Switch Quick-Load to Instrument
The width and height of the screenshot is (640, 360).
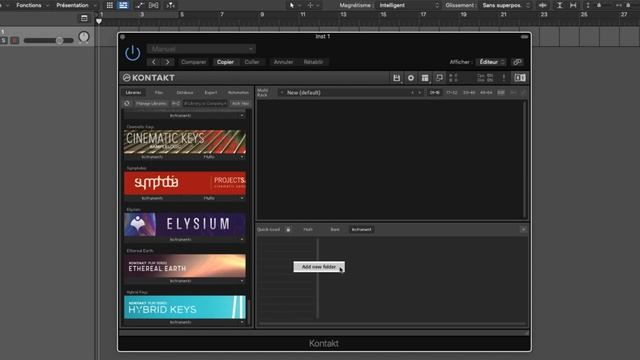[362, 229]
